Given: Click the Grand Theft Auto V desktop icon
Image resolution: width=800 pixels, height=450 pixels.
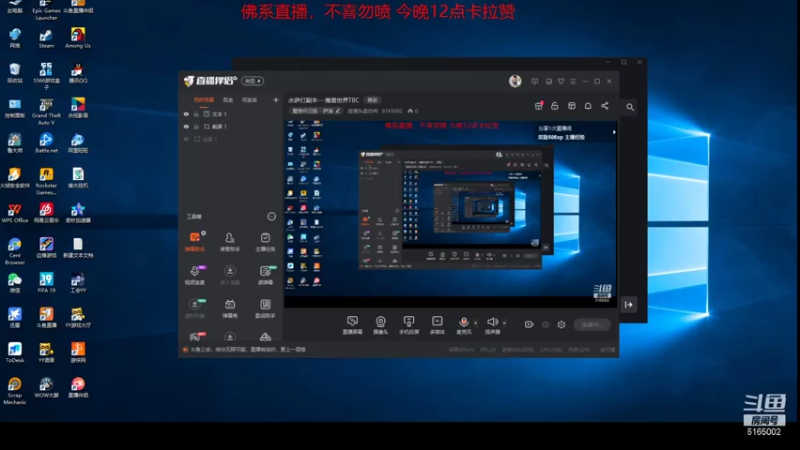Looking at the screenshot, I should [x=46, y=111].
